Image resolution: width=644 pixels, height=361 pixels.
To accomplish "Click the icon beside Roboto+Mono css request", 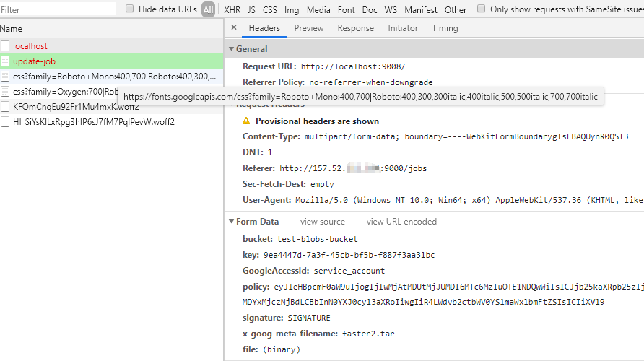I will pyautogui.click(x=5, y=77).
